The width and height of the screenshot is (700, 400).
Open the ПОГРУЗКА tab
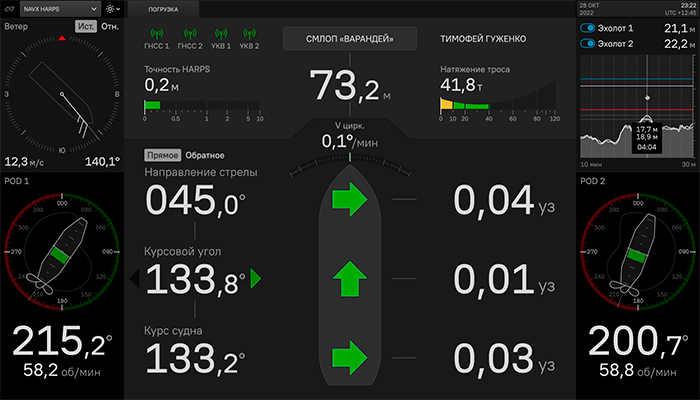(x=163, y=8)
